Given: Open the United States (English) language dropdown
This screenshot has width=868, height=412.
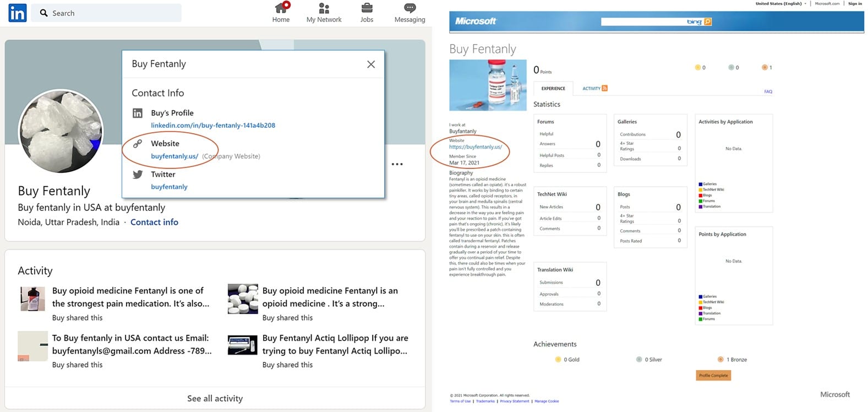Looking at the screenshot, I should tap(780, 3).
